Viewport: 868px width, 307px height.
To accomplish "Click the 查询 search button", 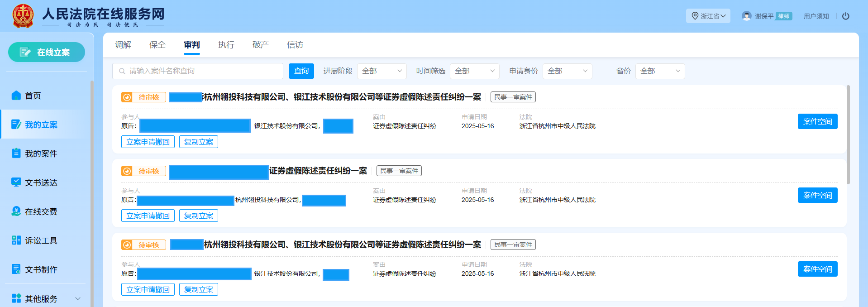I will click(x=301, y=71).
